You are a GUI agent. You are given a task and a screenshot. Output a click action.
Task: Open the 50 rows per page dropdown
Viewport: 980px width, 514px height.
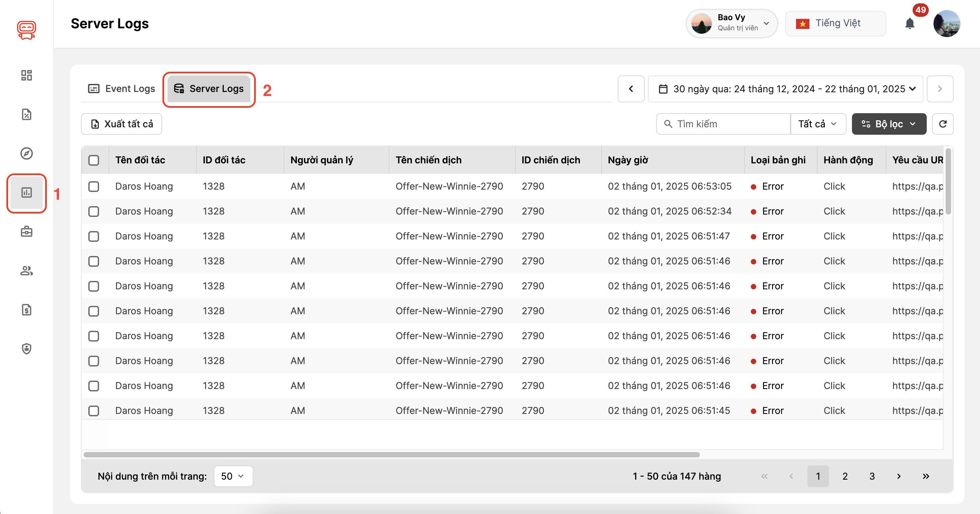[x=233, y=476]
